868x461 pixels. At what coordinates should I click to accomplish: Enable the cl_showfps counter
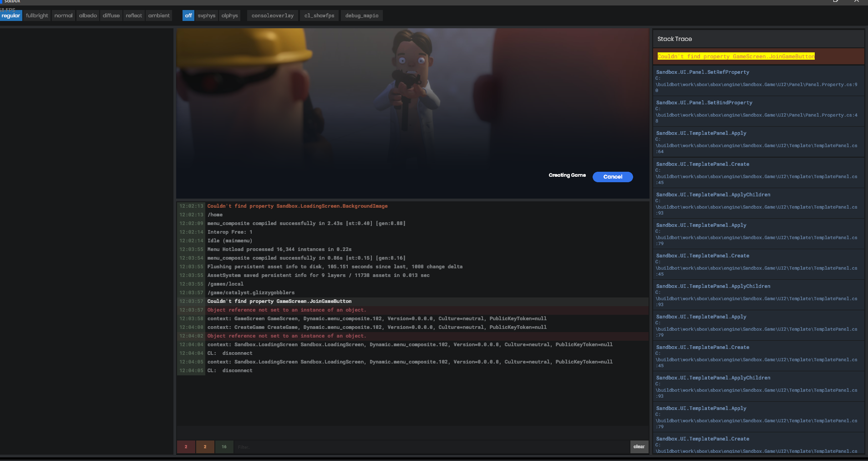click(x=319, y=15)
